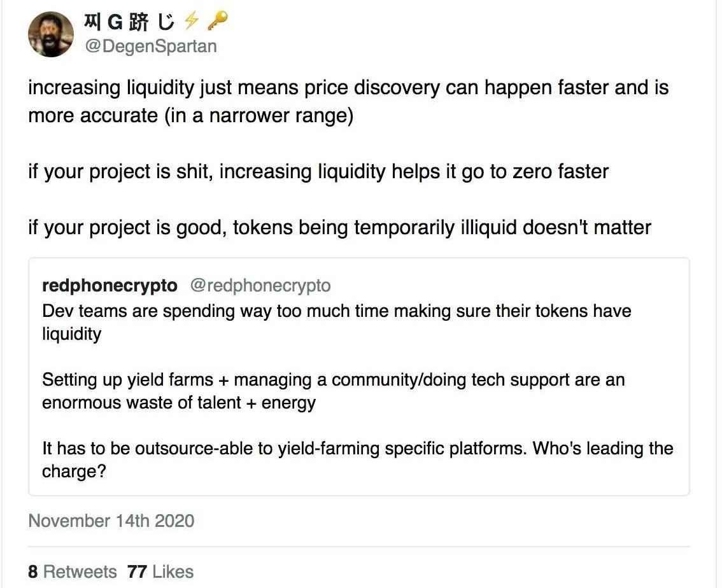Click the "enormous waste of talent + energy" line
Image resolution: width=722 pixels, height=588 pixels.
point(178,402)
